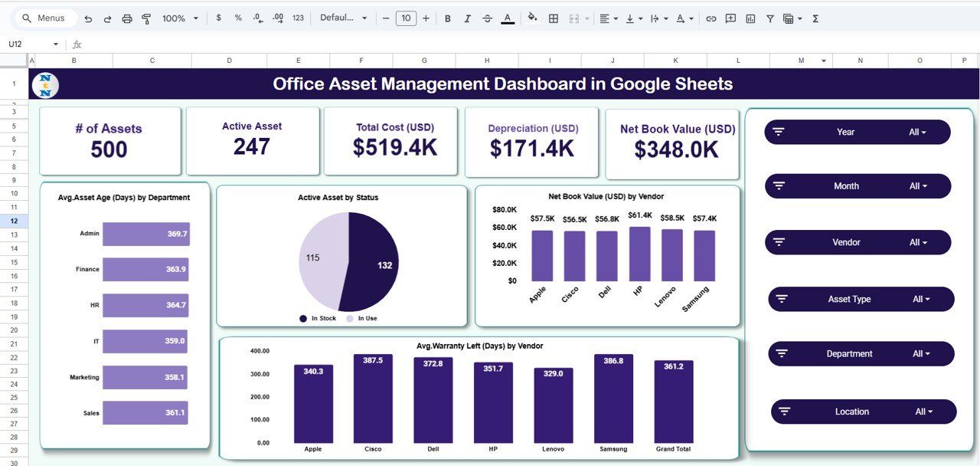980x466 pixels.
Task: Click the paint format roller icon
Action: click(146, 18)
